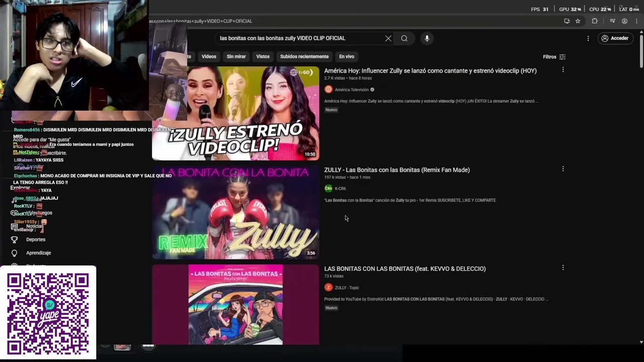This screenshot has height=362, width=644.
Task: Bookmark this page with the star icon
Action: click(x=578, y=21)
